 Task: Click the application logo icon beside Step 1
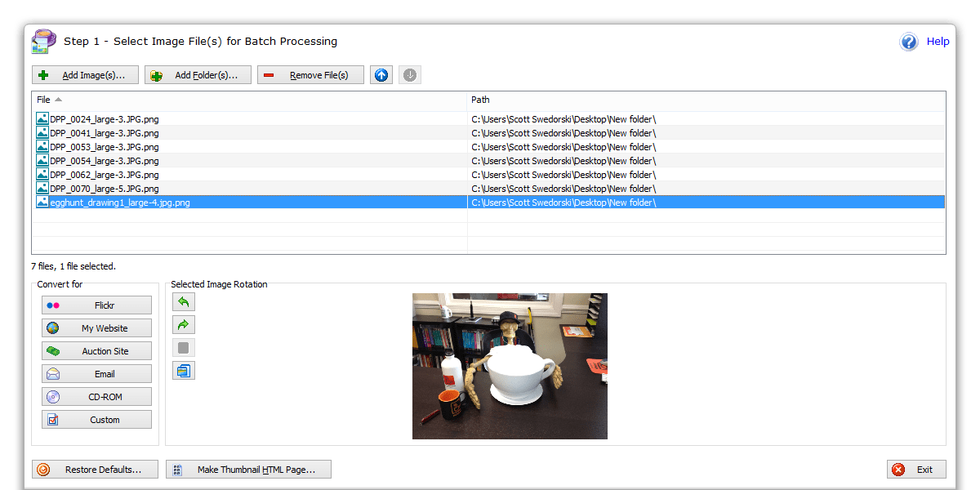[43, 42]
